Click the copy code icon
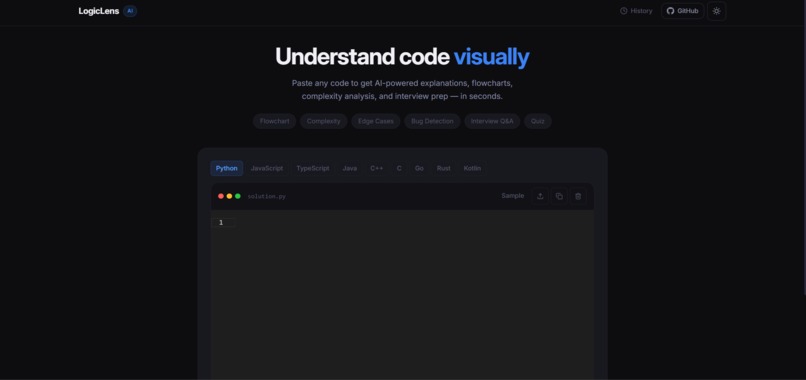 click(559, 196)
